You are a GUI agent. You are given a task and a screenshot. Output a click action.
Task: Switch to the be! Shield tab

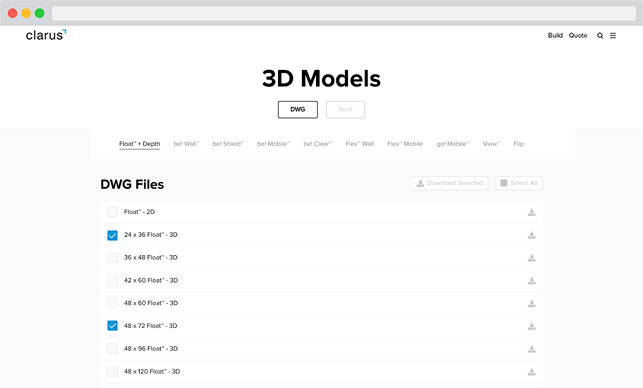(x=228, y=144)
